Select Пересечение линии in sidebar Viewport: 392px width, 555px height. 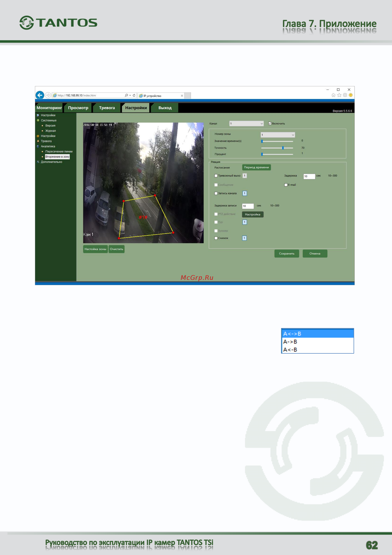pyautogui.click(x=59, y=152)
